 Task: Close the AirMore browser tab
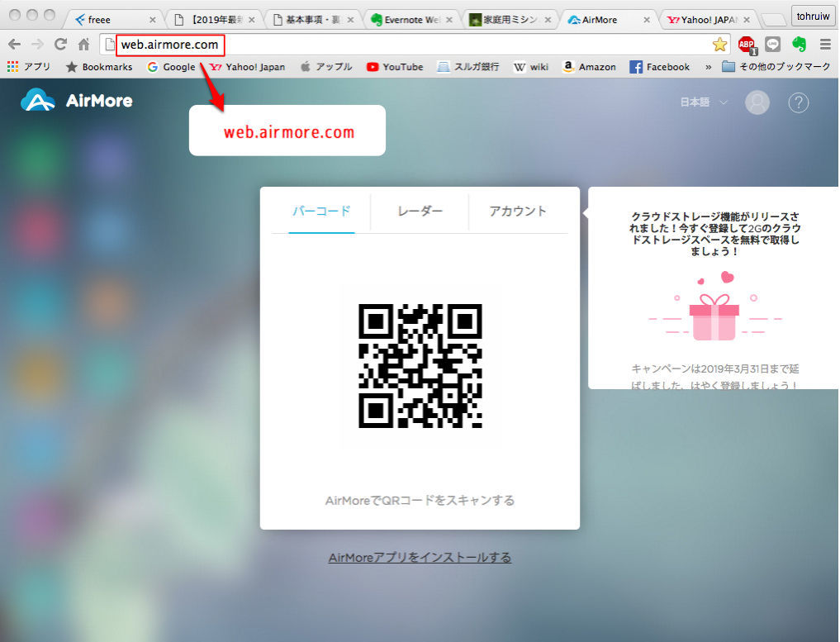coord(647,20)
